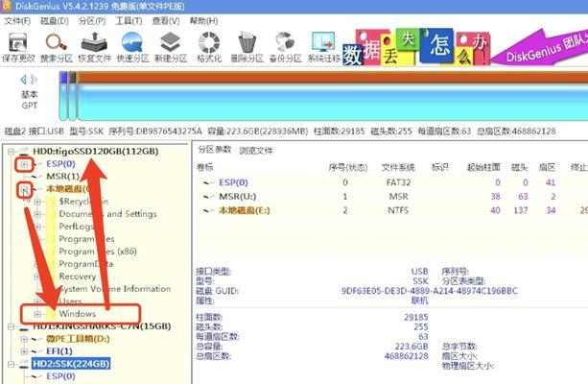Select EFI(1) partition in tree
The width and height of the screenshot is (588, 384).
pos(59,351)
